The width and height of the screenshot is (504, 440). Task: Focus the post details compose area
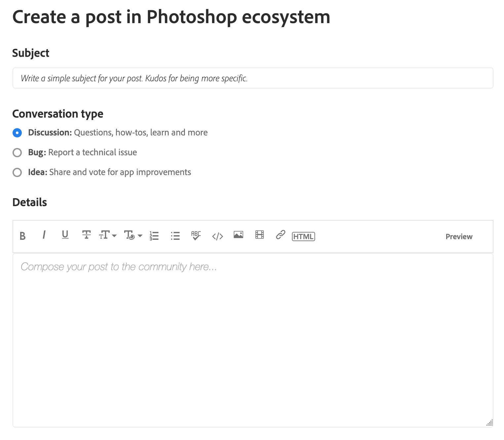coord(253,340)
